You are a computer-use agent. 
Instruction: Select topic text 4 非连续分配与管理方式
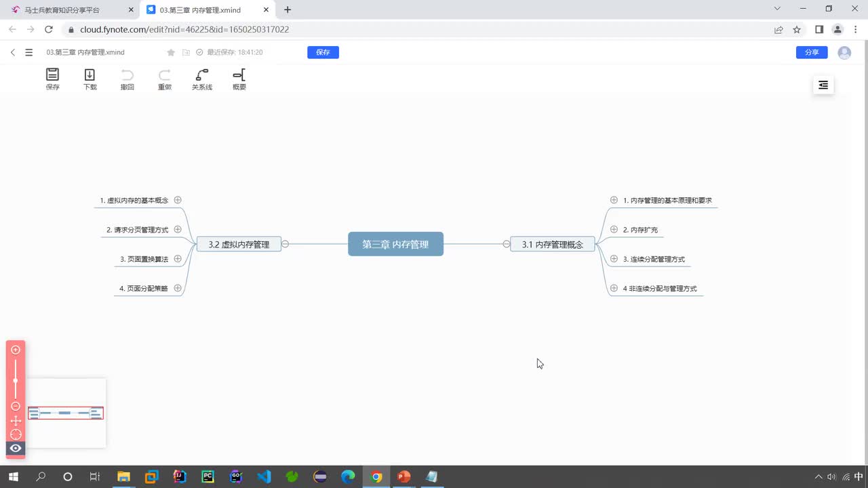(x=660, y=288)
